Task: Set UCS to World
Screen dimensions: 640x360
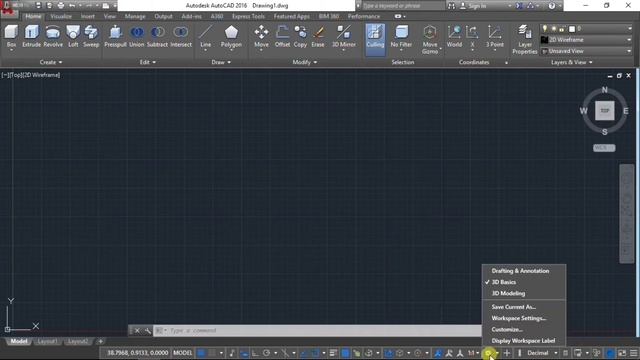Action: click(x=454, y=36)
